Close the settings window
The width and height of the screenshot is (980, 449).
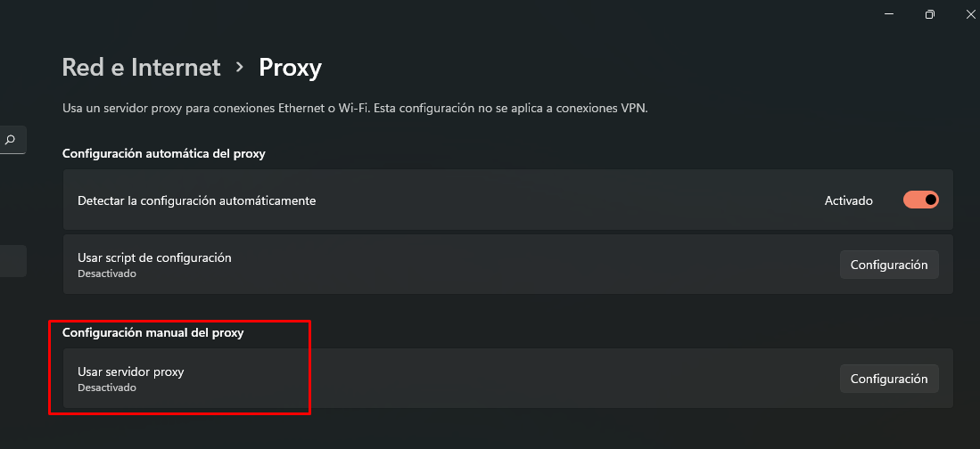970,14
